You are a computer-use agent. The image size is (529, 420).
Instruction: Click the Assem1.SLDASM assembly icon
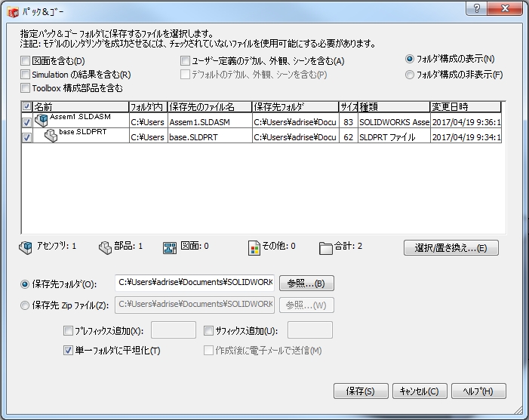pos(42,121)
